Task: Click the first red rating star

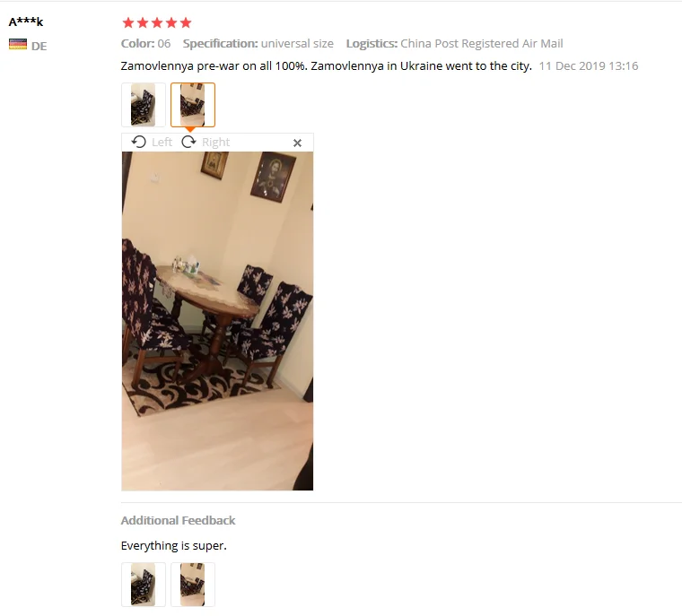Action: click(128, 22)
